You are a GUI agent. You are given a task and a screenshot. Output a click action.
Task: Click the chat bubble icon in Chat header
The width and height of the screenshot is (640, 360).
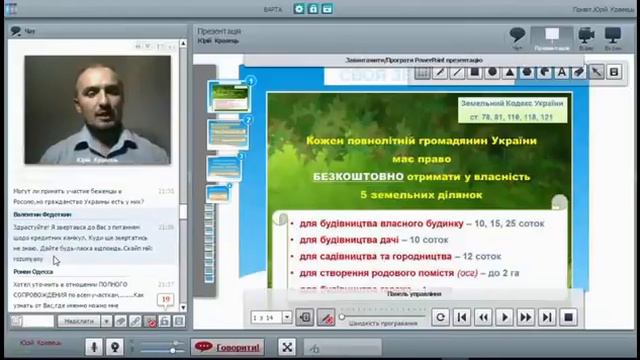point(16,31)
